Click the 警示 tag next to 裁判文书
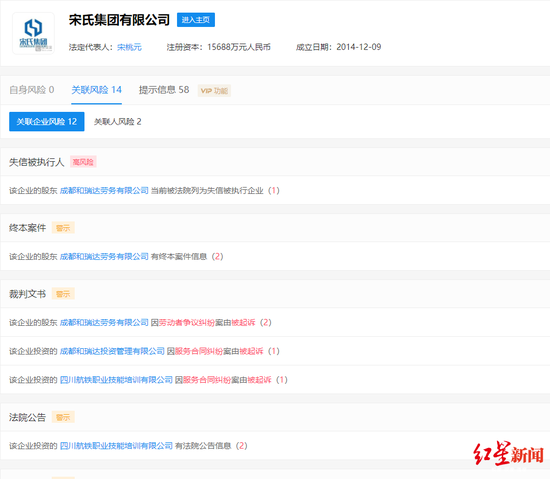The width and height of the screenshot is (550, 479). coord(63,294)
